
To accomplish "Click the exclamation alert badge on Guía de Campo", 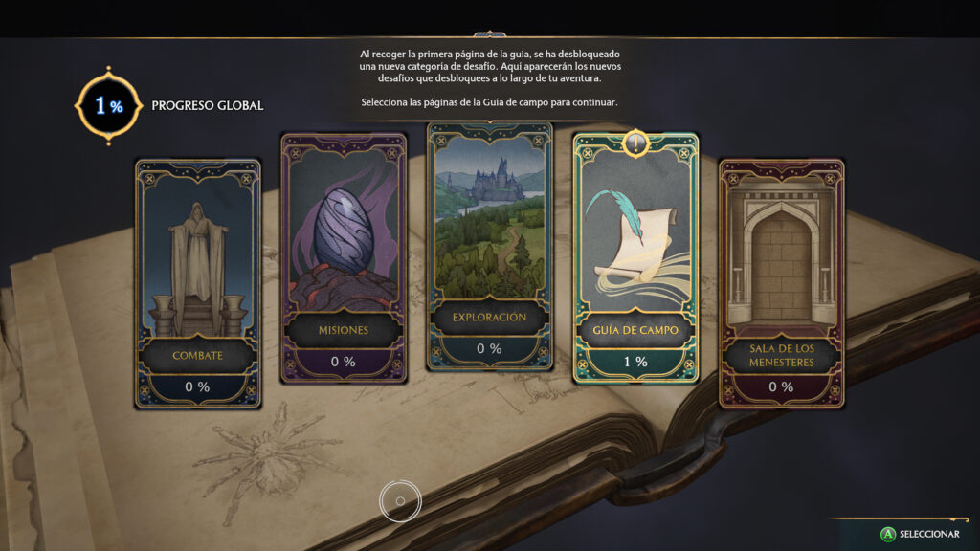I will point(635,143).
